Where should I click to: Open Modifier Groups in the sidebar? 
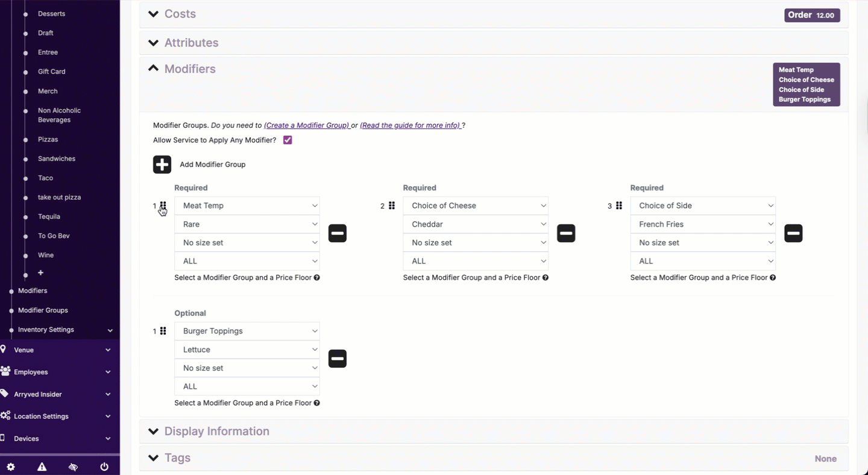43,310
